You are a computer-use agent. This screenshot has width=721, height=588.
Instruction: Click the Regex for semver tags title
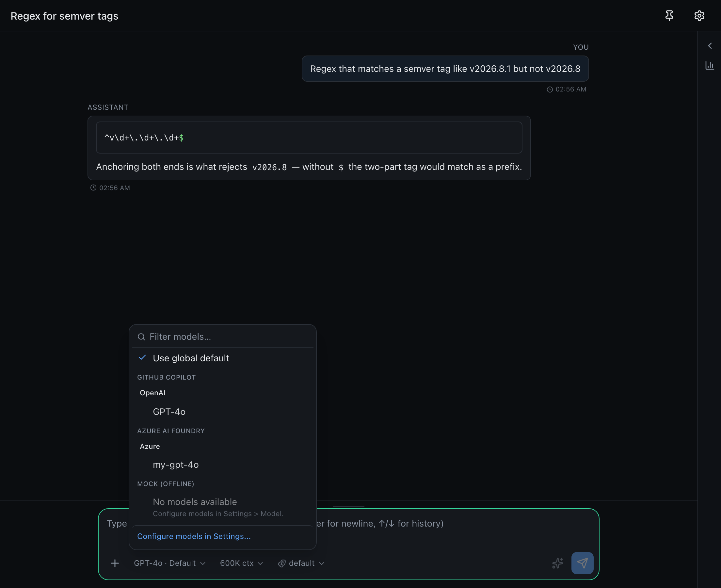point(64,16)
